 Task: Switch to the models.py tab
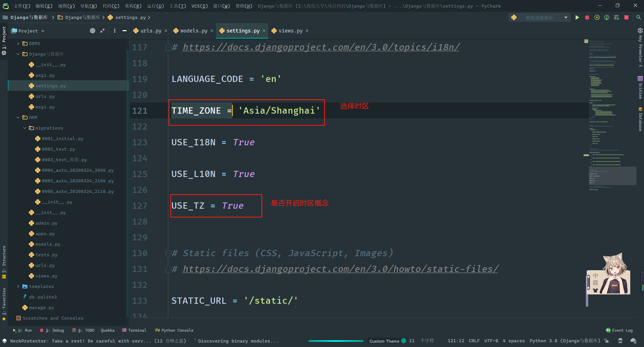coord(194,31)
